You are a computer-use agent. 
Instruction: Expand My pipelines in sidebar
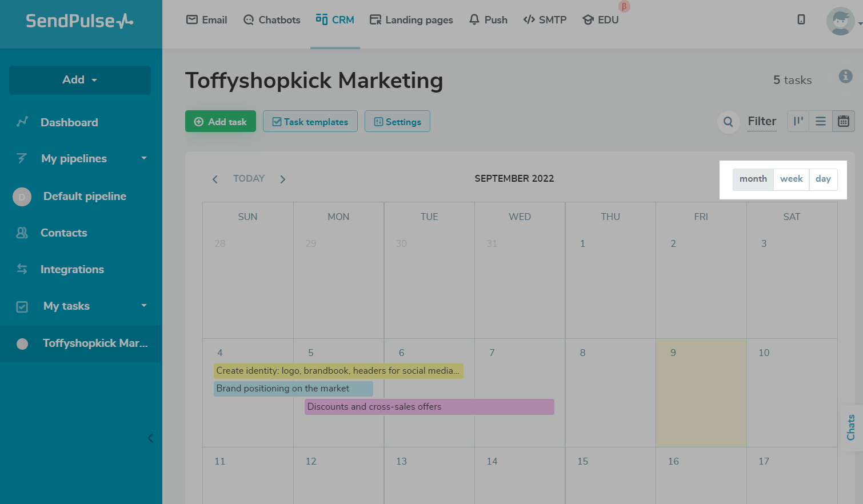pos(144,158)
